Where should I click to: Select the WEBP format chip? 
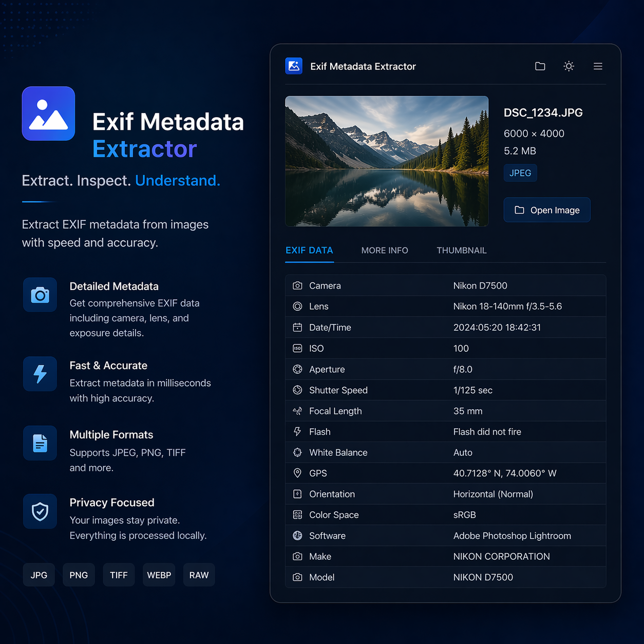pyautogui.click(x=159, y=575)
